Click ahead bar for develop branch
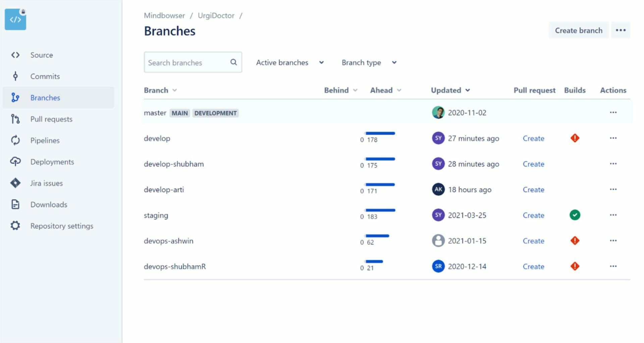 coord(380,133)
